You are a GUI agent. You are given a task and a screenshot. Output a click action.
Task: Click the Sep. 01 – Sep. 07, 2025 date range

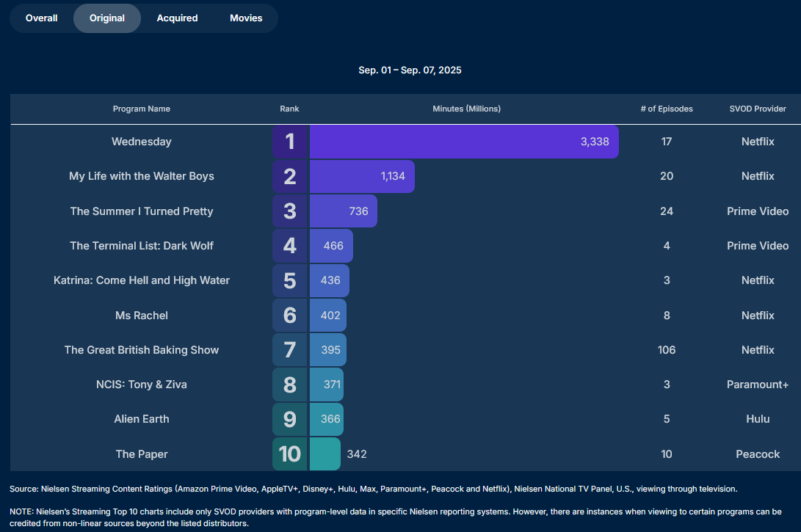[x=410, y=70]
